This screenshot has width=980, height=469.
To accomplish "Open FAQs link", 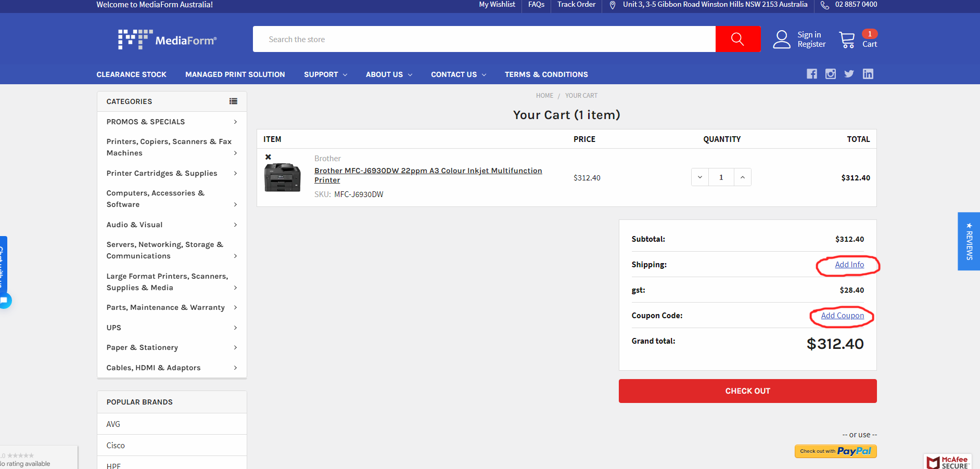I will [536, 5].
